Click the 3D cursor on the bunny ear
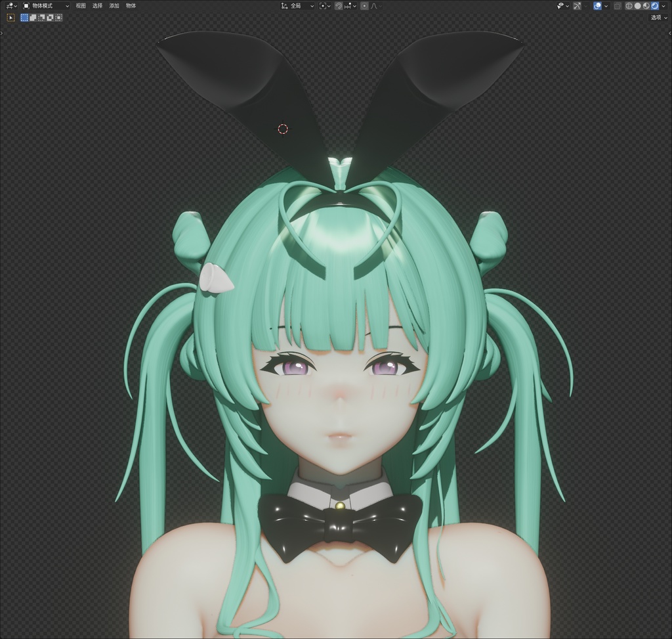 [x=282, y=128]
